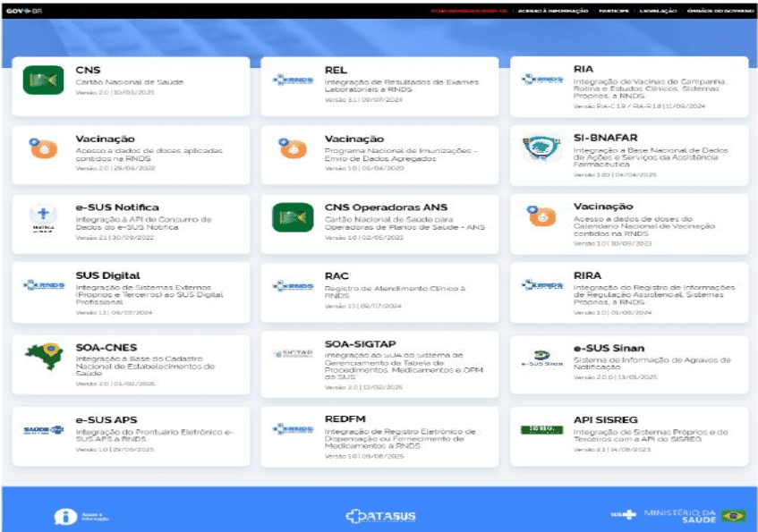This screenshot has width=758, height=532.
Task: Select the API SISREG card title
Action: point(606,420)
